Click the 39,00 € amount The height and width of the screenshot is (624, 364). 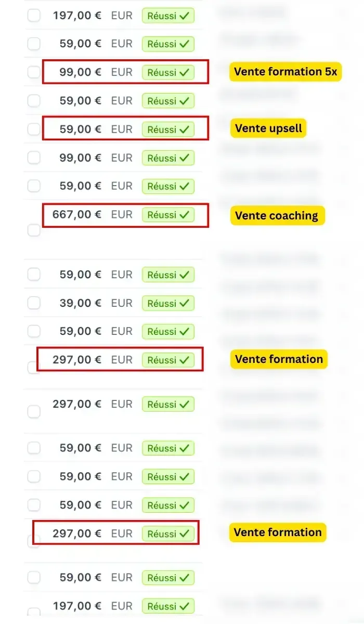pyautogui.click(x=81, y=303)
